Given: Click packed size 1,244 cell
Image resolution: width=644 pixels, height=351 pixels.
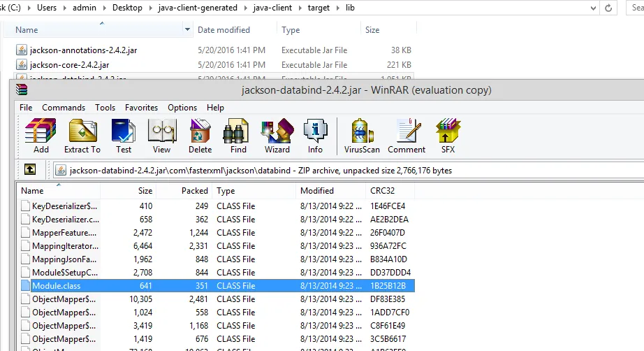Looking at the screenshot, I should click(199, 233).
